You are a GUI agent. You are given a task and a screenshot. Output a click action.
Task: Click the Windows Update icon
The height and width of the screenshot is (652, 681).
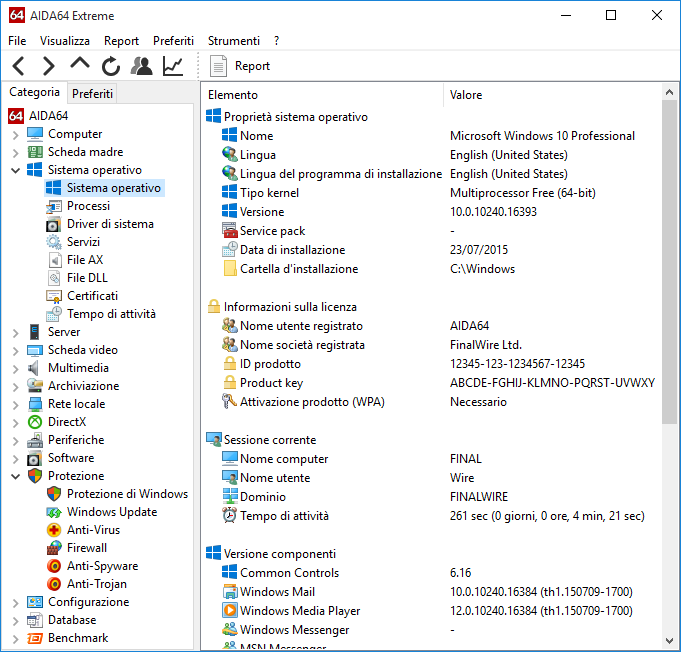click(x=54, y=513)
